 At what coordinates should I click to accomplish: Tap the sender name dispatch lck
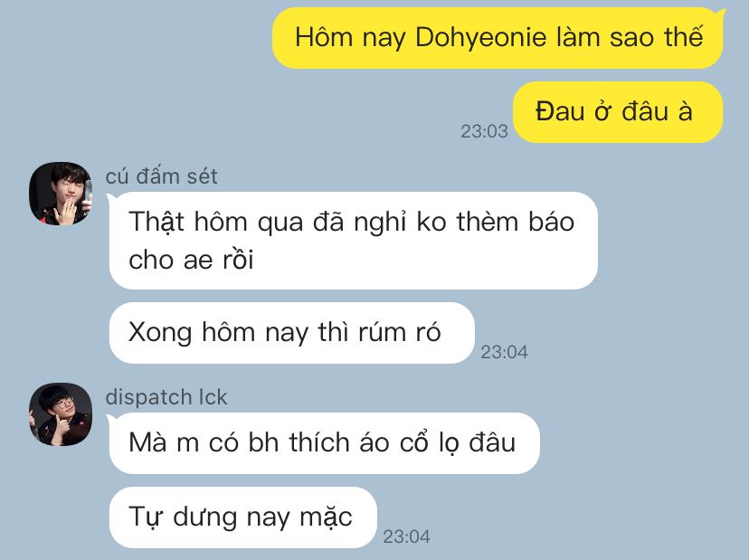coord(166,397)
